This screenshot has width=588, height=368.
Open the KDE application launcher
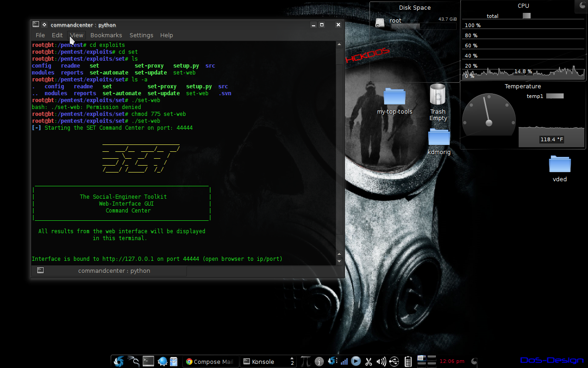coord(119,362)
